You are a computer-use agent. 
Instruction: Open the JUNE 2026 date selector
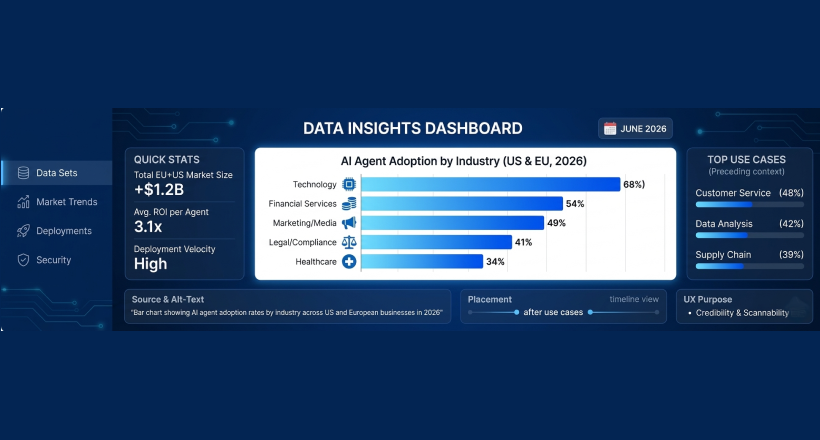(635, 129)
